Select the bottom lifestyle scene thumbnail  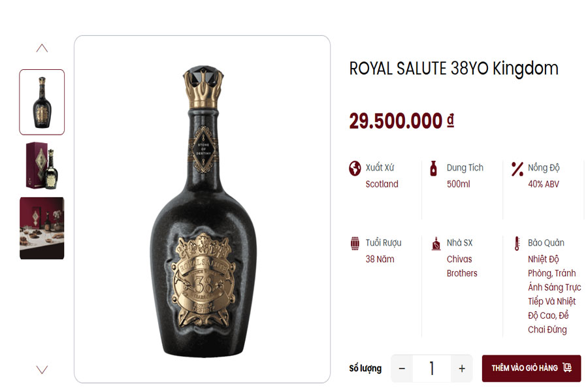tap(42, 229)
